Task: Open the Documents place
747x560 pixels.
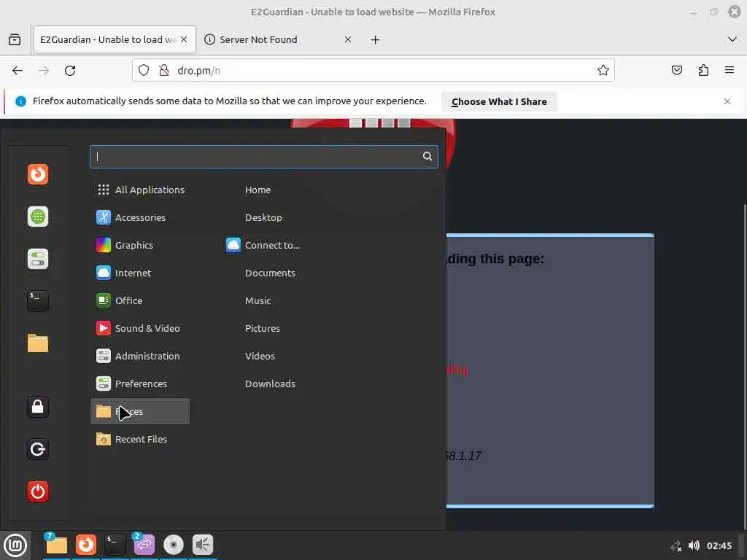Action: (x=270, y=273)
